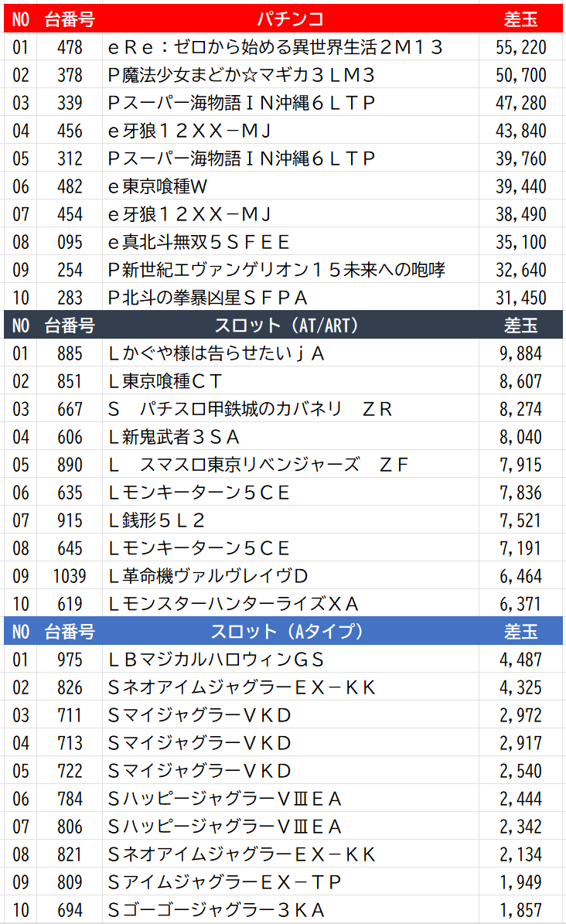Click value 7,836
This screenshot has width=566, height=924.
click(520, 493)
